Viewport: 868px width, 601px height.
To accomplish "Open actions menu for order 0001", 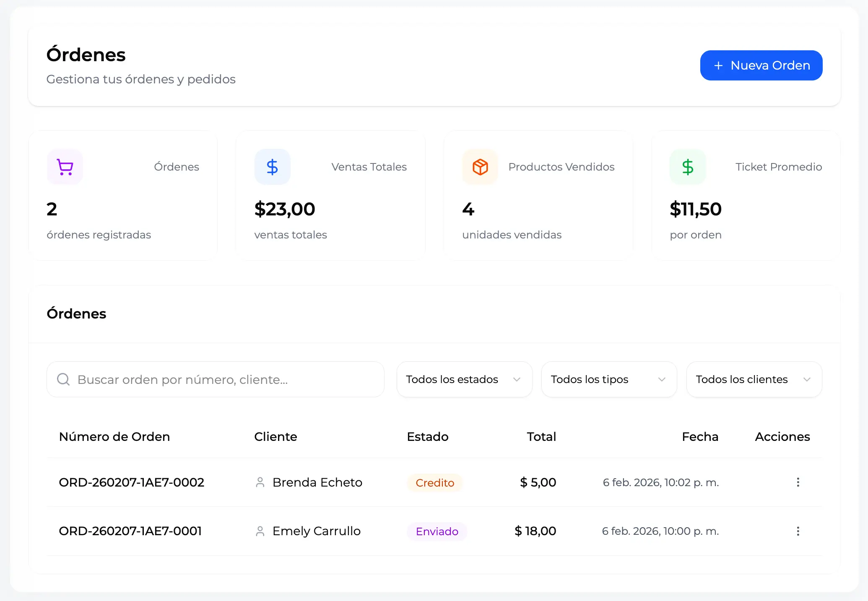I will point(798,531).
